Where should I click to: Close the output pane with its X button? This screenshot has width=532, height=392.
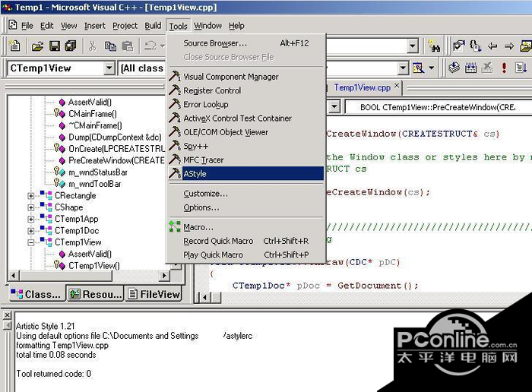point(7,315)
